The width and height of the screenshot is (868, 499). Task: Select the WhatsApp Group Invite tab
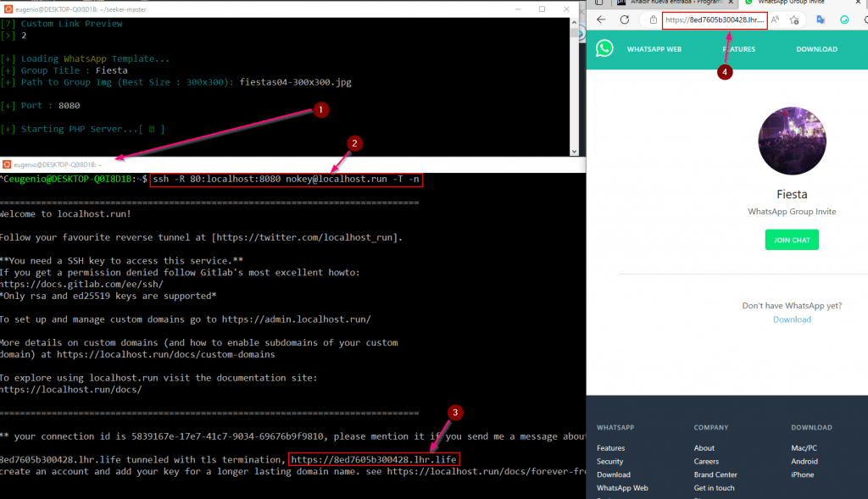[792, 3]
